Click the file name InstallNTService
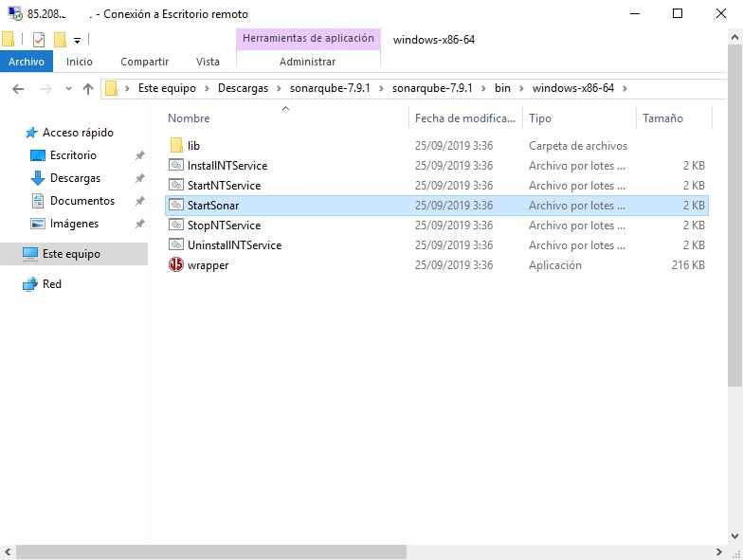 (227, 165)
